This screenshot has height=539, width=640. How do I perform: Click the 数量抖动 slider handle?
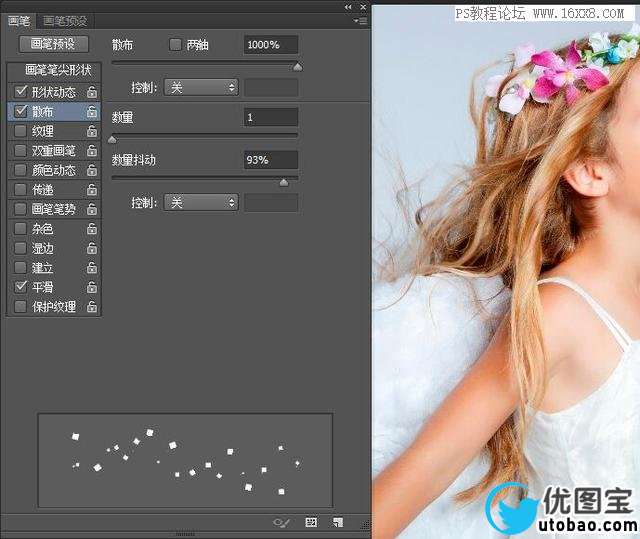(x=284, y=182)
